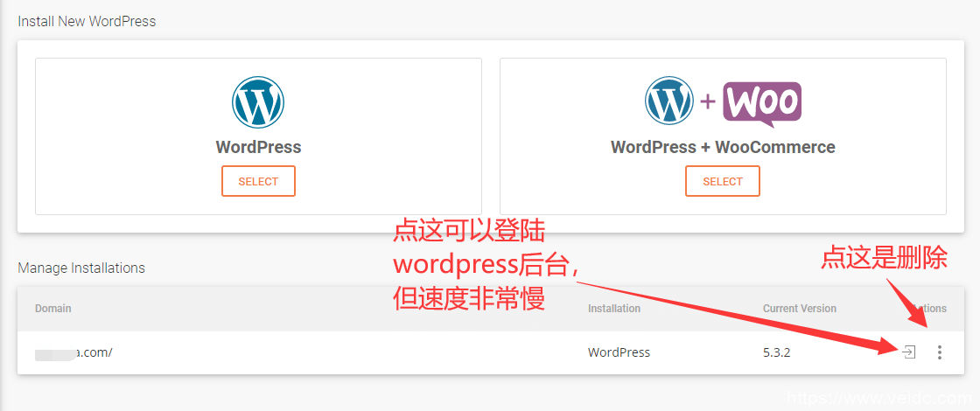Click the 'WordPress' card title
The width and height of the screenshot is (980, 411).
click(258, 148)
